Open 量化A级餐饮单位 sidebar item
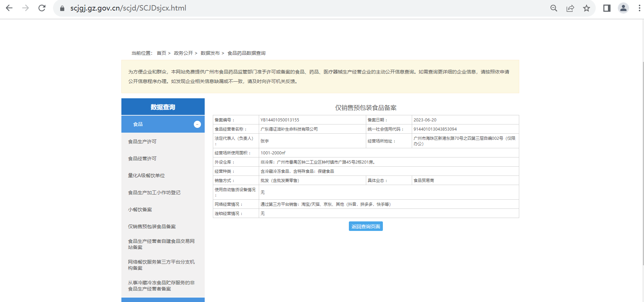 tap(146, 175)
